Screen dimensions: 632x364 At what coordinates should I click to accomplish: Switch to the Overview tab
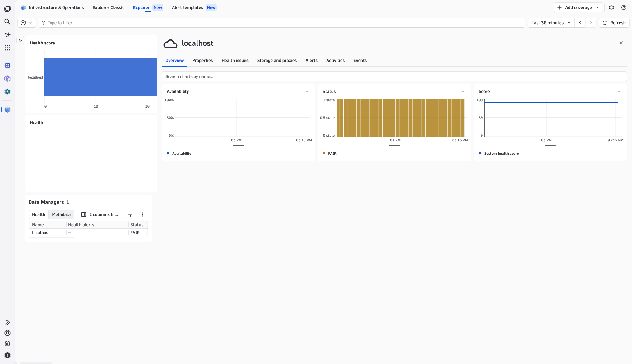click(x=174, y=60)
